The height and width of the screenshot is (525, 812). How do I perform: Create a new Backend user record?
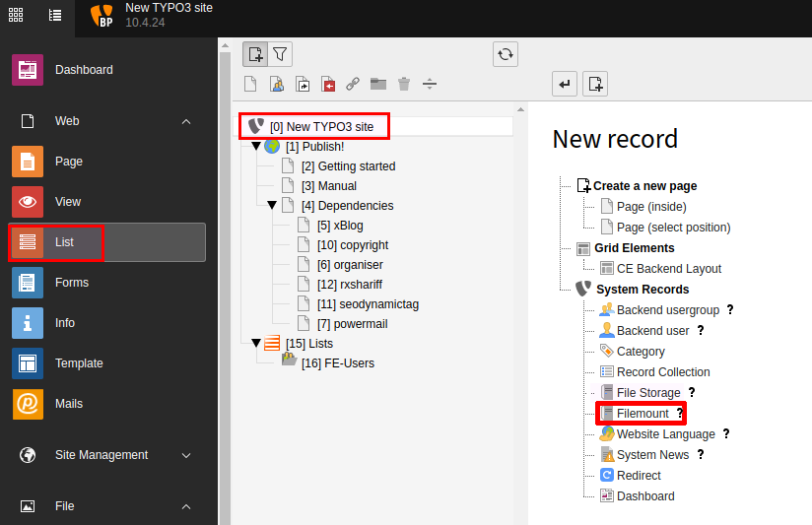coord(652,331)
